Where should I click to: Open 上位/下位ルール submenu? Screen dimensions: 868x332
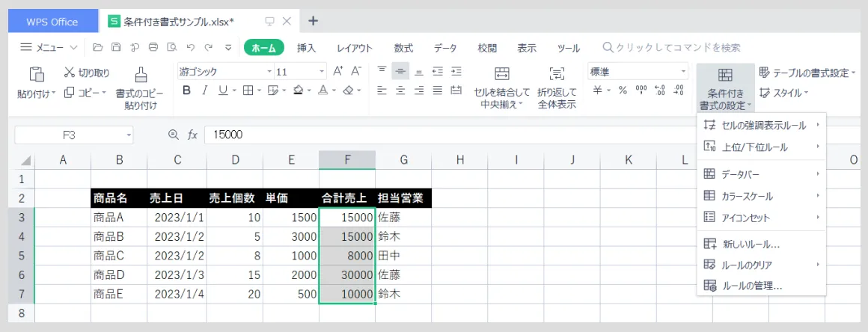click(762, 147)
